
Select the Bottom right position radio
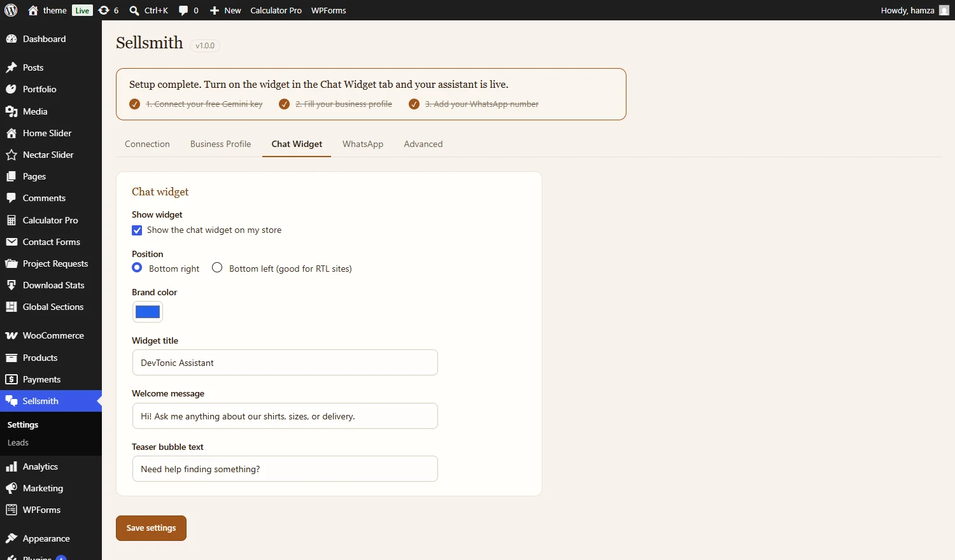(x=137, y=268)
